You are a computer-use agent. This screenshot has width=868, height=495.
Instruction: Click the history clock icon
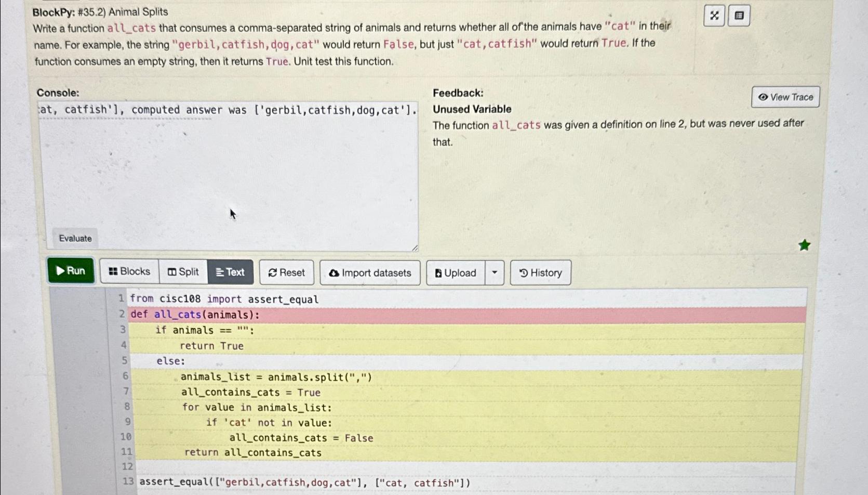click(x=525, y=272)
